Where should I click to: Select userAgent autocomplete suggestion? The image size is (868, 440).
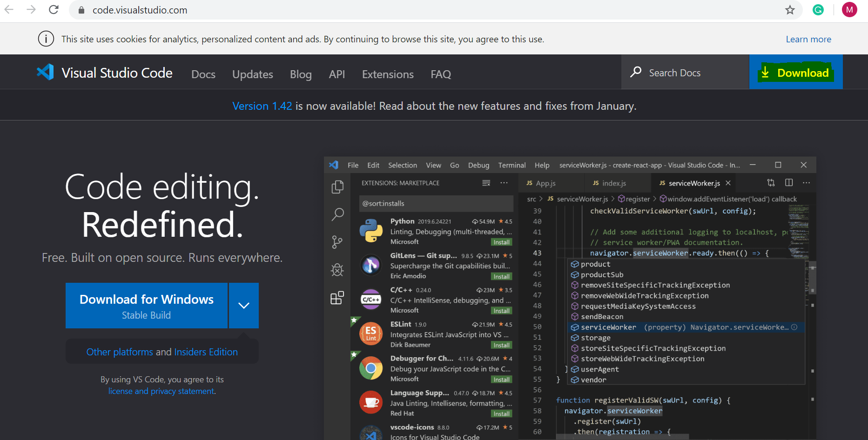[x=687, y=369]
